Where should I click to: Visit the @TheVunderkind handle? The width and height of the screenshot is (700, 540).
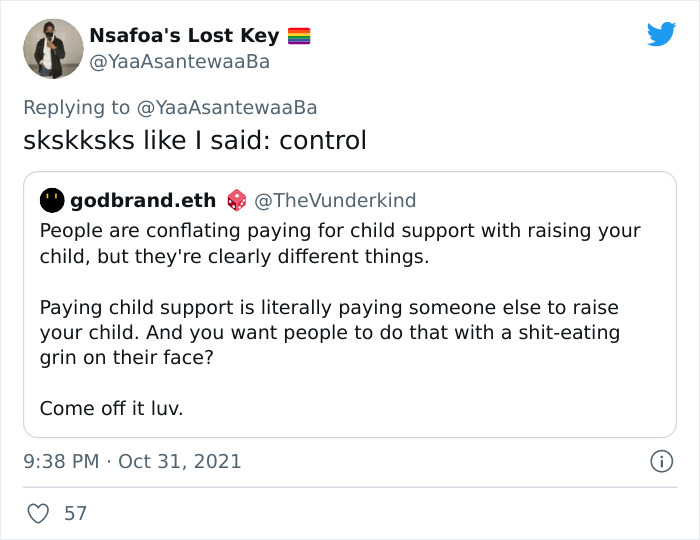335,200
